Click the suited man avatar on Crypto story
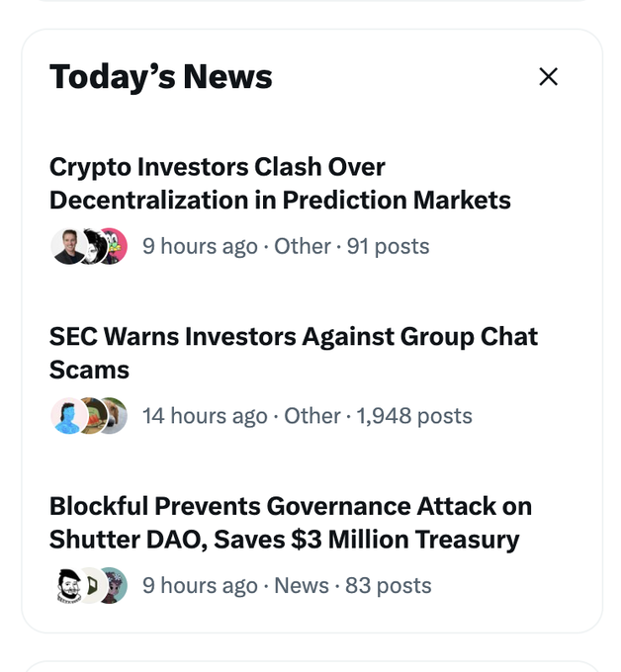Image resolution: width=621 pixels, height=672 pixels. tap(67, 246)
